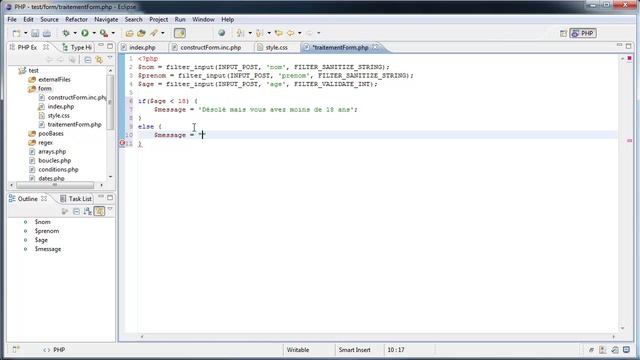This screenshot has height=360, width=640.
Task: Click the Open Perspective icon
Action: tap(563, 33)
